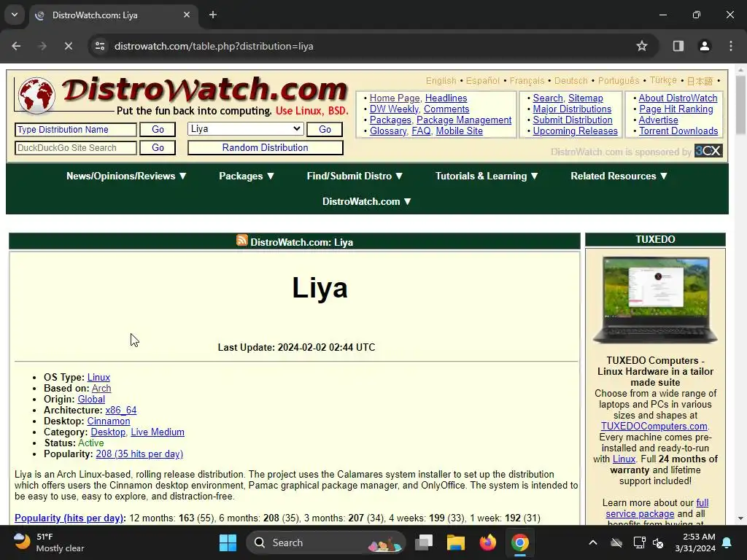747x560 pixels.
Task: Open the clock showing 2:53 AM
Action: point(695,542)
